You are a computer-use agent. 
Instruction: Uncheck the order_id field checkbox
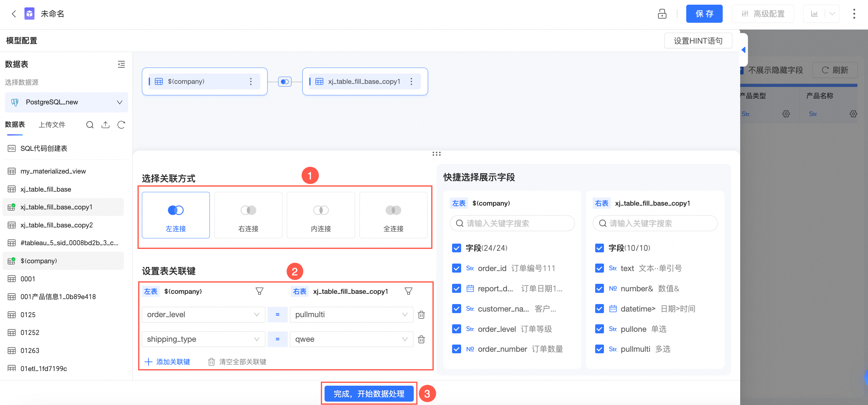click(456, 268)
